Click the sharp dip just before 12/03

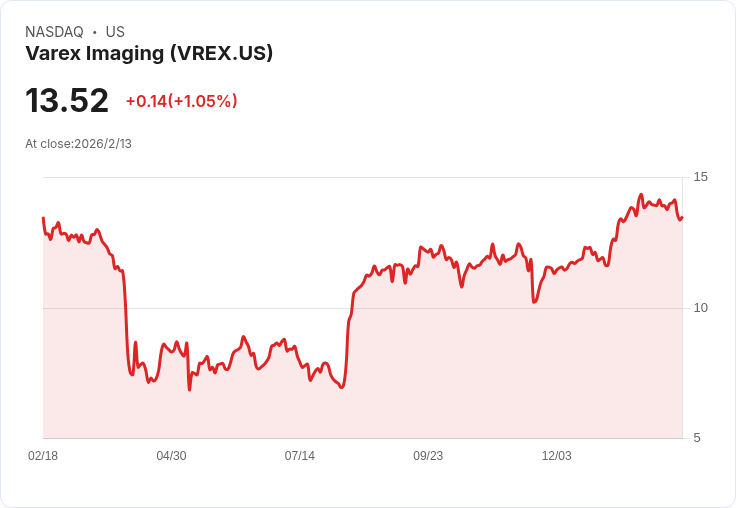534,302
